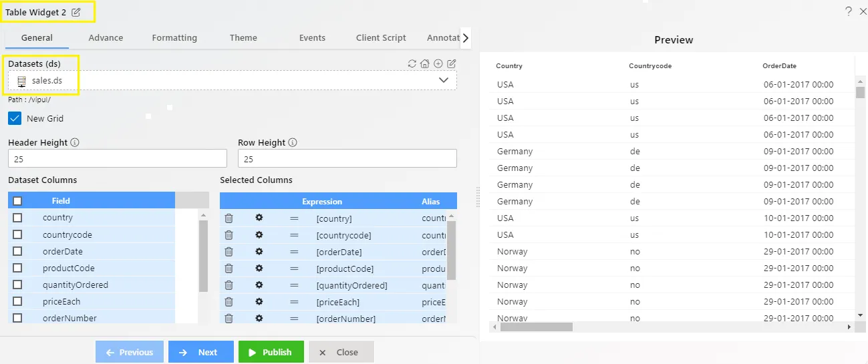The width and height of the screenshot is (868, 364).
Task: Edit the Table Widget 2 title icon
Action: click(x=76, y=12)
